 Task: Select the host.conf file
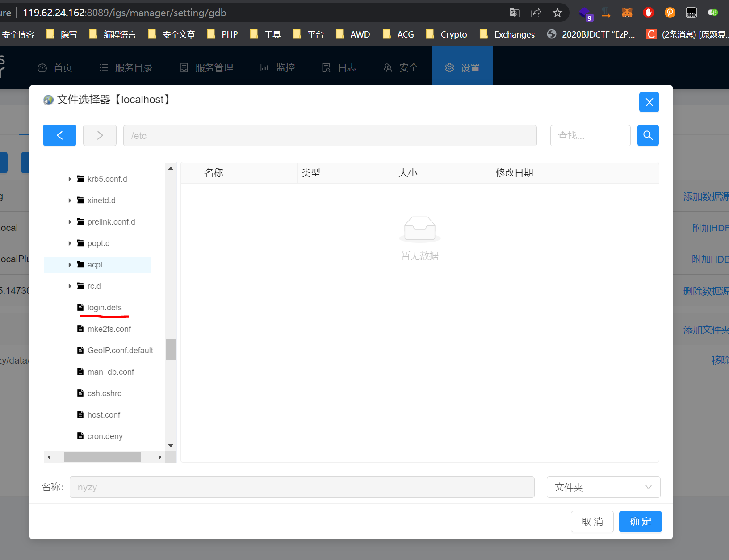[x=104, y=415]
